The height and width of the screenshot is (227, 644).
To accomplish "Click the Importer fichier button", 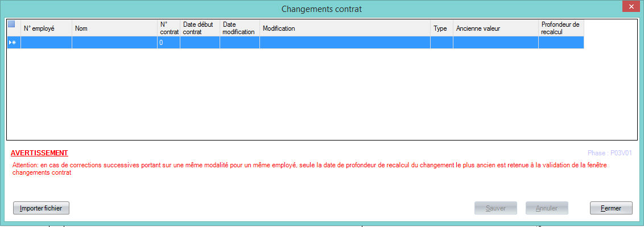I will [x=41, y=208].
